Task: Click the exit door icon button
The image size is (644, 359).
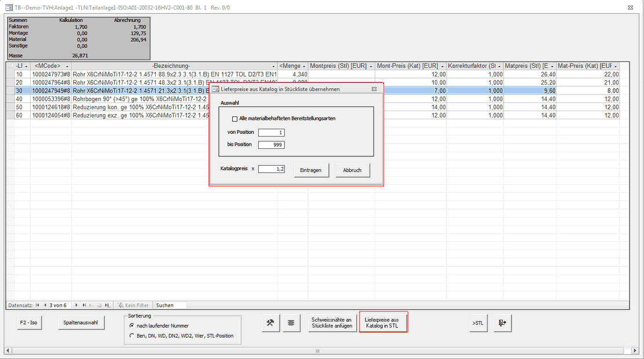Action: tap(502, 324)
